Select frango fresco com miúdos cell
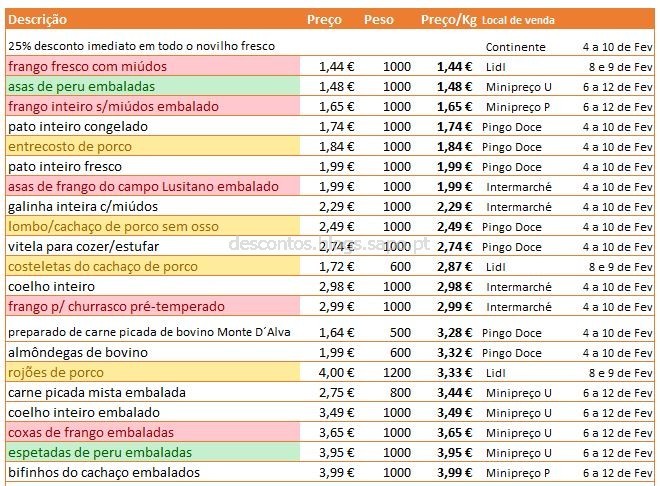The image size is (660, 486). (153, 66)
